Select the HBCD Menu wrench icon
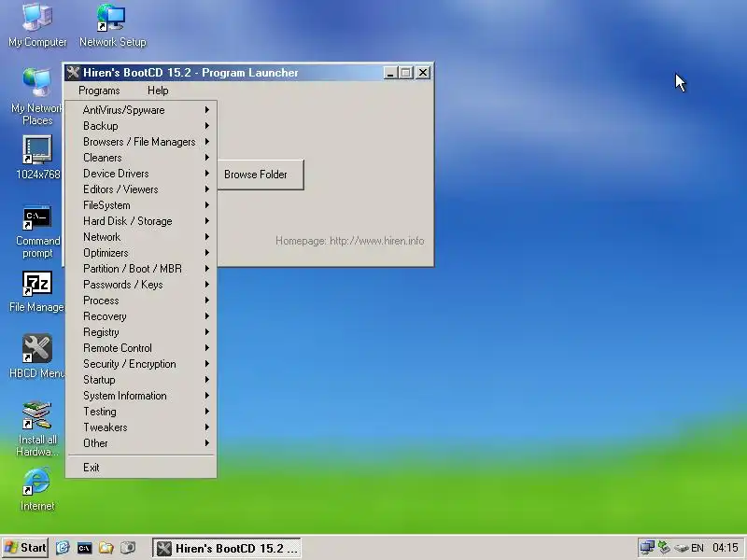This screenshot has width=747, height=560. pyautogui.click(x=37, y=357)
